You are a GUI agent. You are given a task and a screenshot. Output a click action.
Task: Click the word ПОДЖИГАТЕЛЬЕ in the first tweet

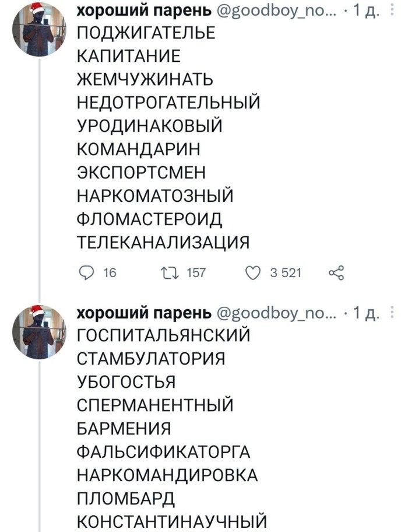(x=146, y=33)
